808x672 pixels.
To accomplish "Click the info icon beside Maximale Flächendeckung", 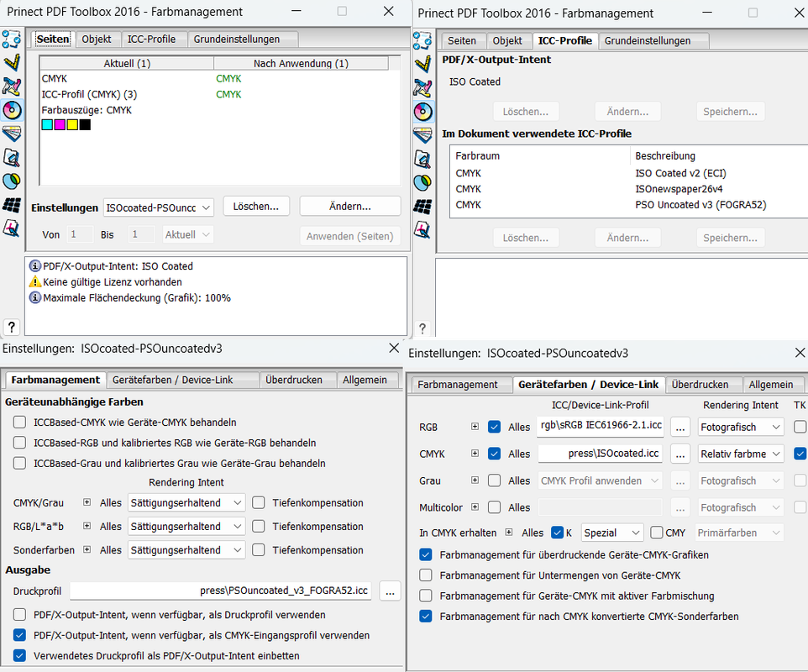I will [35, 298].
